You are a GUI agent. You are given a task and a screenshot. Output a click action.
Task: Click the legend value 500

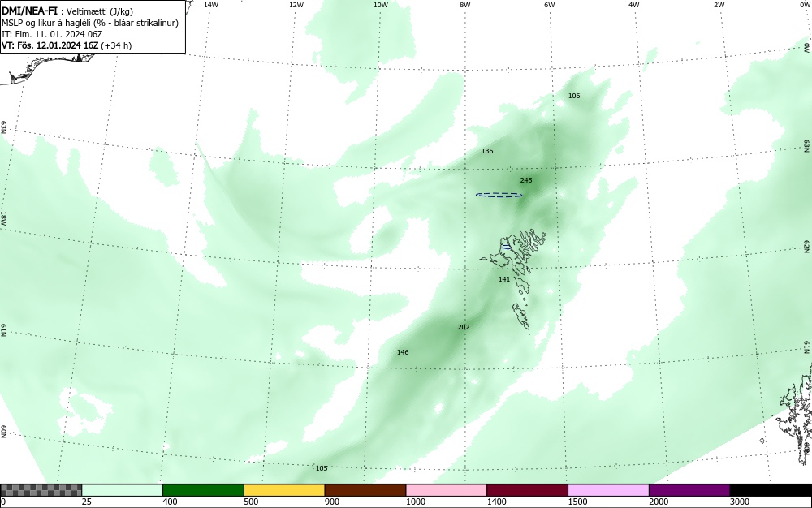click(x=251, y=502)
